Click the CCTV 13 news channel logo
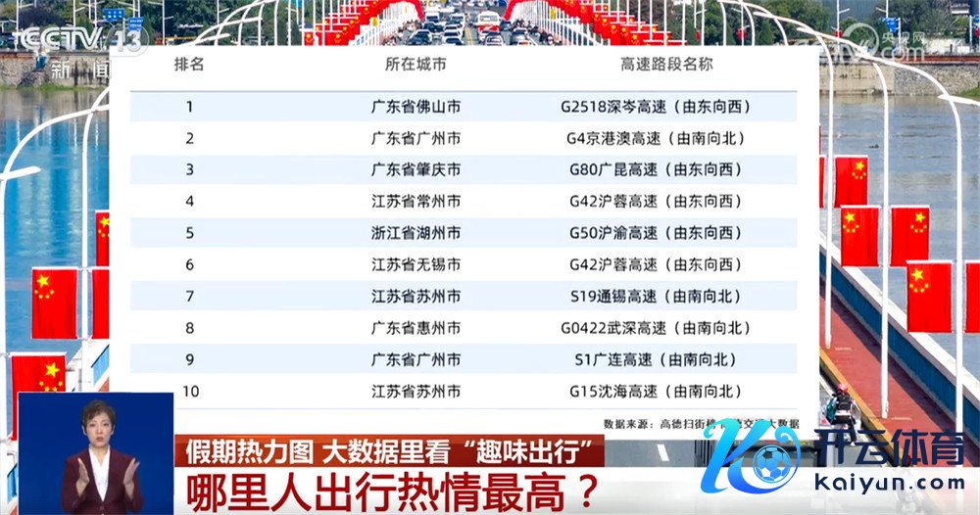This screenshot has height=515, width=980. tap(73, 46)
